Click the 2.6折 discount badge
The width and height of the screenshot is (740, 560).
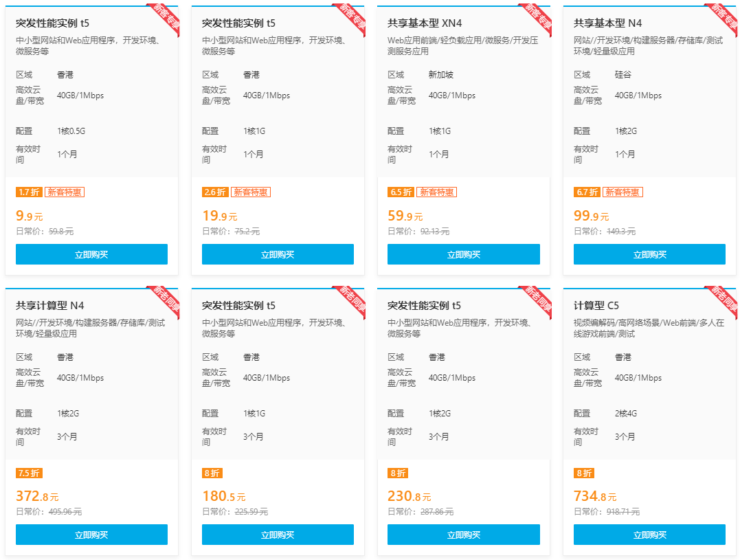215,192
